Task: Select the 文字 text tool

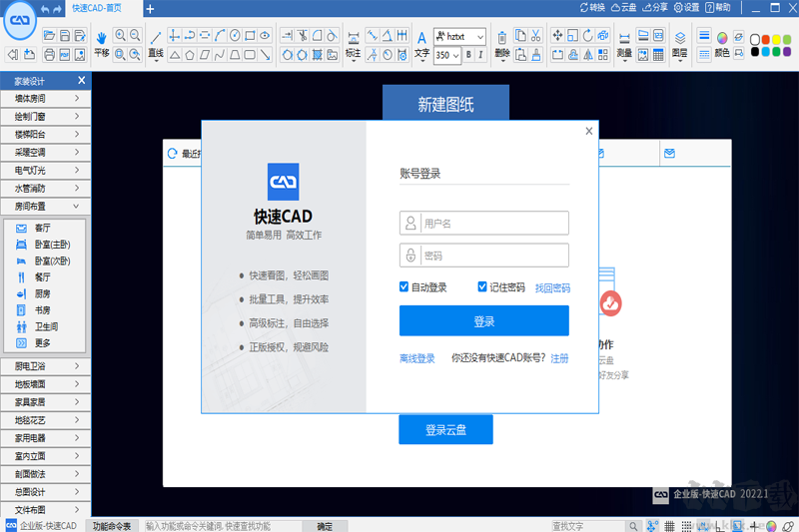Action: pos(421,43)
